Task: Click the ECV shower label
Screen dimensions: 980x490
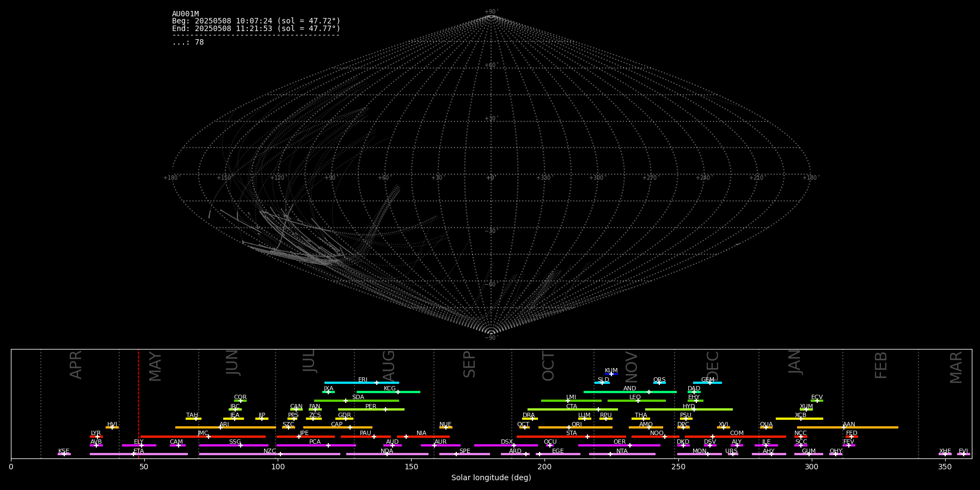Action: pyautogui.click(x=817, y=397)
